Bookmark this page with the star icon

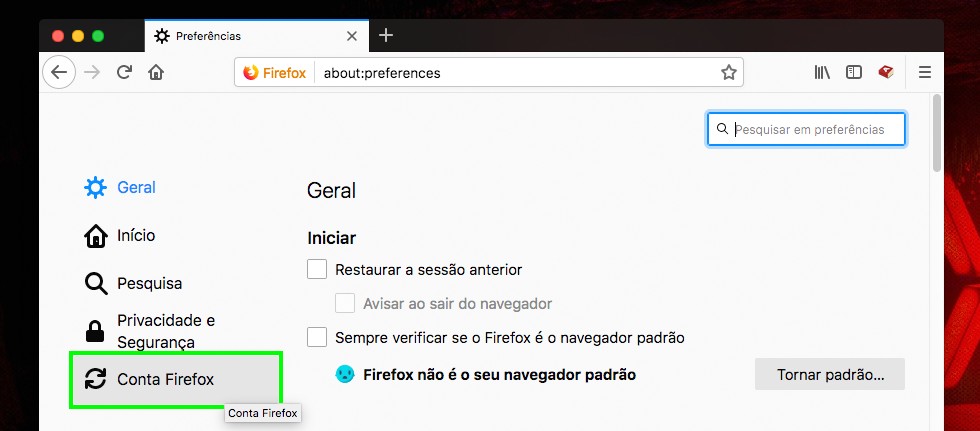click(x=729, y=73)
